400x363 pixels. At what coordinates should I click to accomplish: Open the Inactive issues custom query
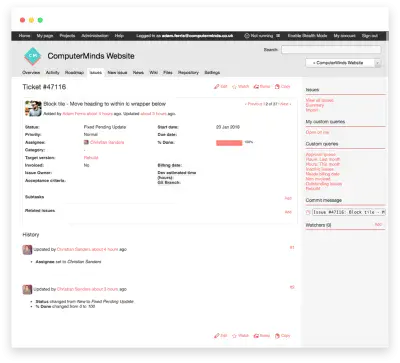pyautogui.click(x=320, y=169)
